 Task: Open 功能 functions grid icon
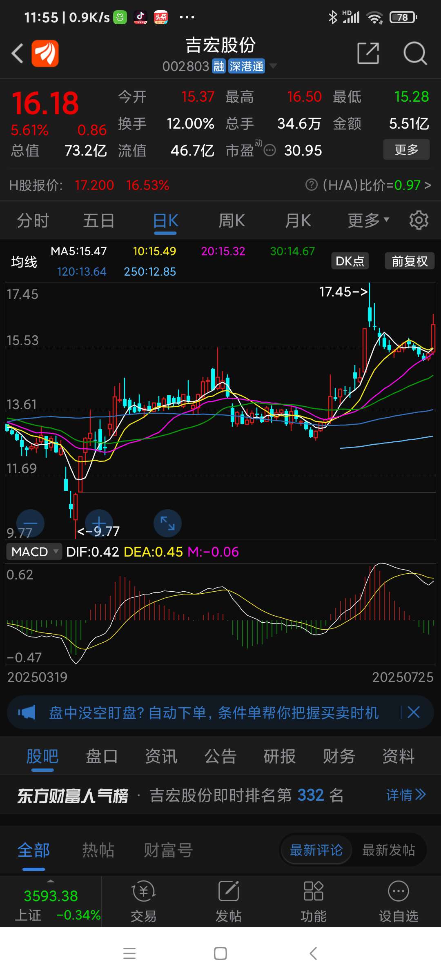(x=314, y=902)
